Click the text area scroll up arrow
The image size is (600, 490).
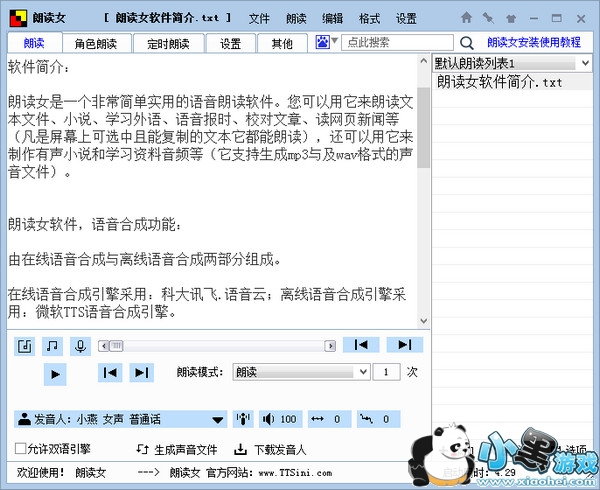coord(423,60)
